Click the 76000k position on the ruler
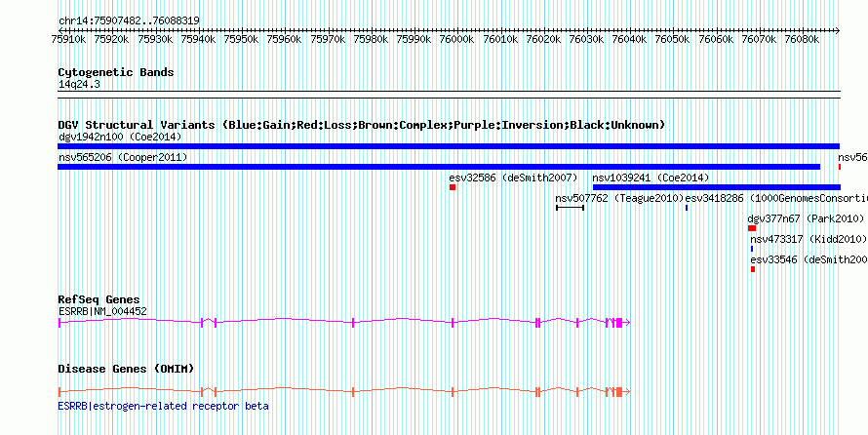The height and width of the screenshot is (435, 868). tap(456, 39)
